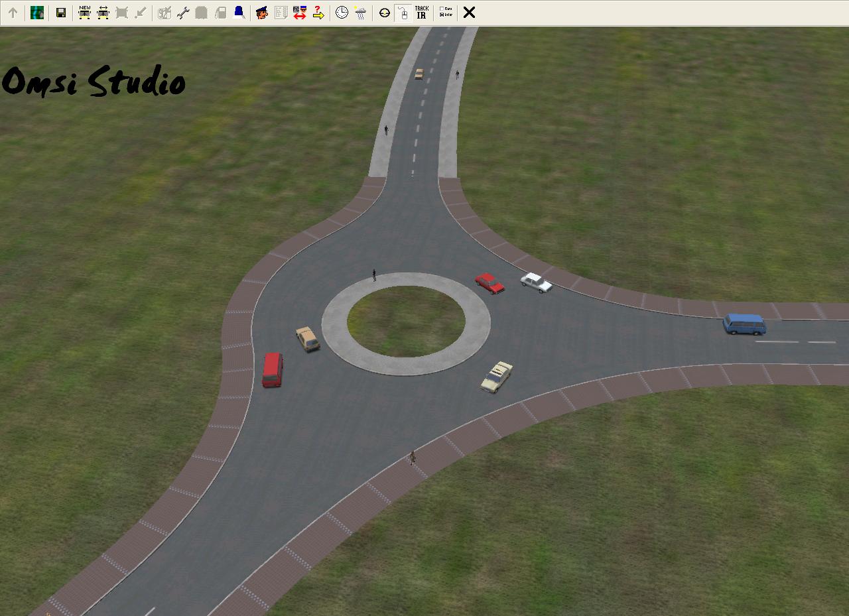
Task: Toggle the Game/Editor checkbox icon
Action: (x=446, y=13)
